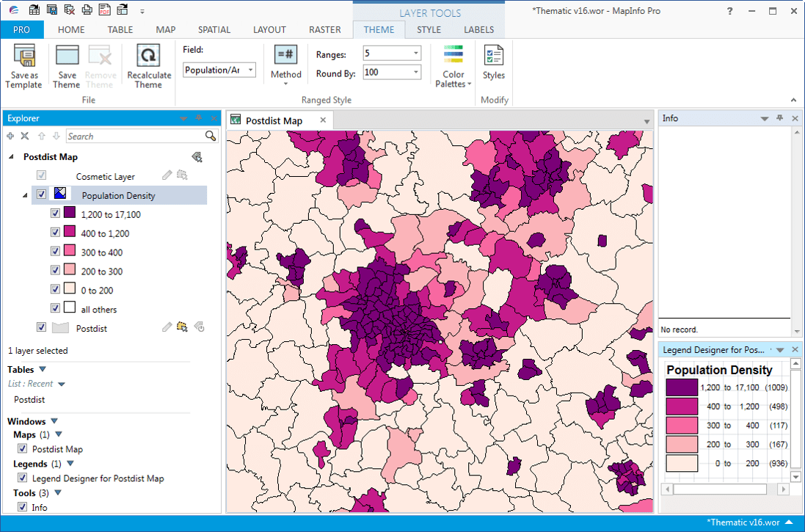Toggle selectable icon on Postdist layer
Viewport: 805px width, 532px height.
[182, 327]
